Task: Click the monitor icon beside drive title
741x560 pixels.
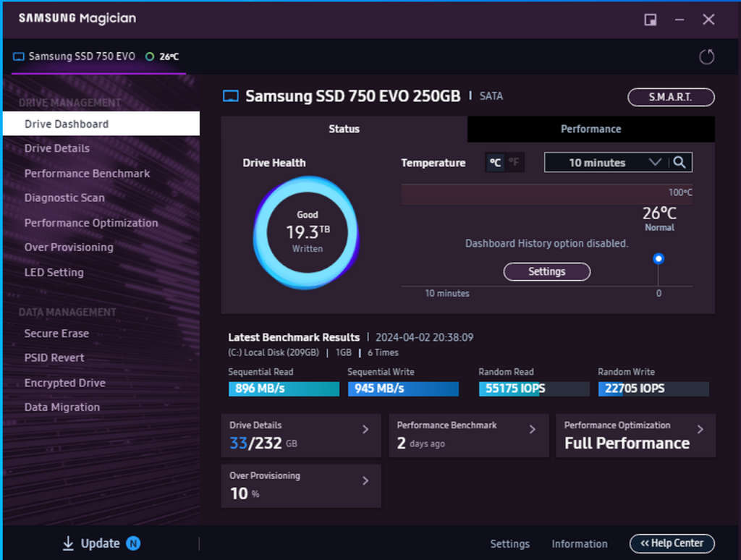Action: [230, 96]
